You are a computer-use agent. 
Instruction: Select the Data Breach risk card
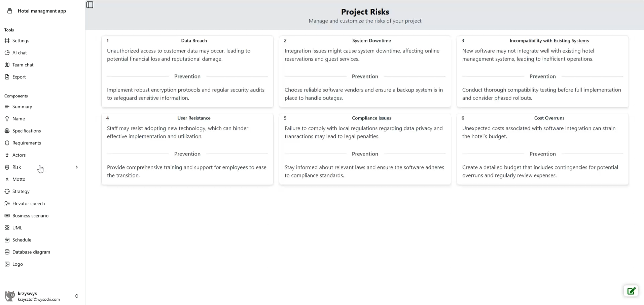(187, 71)
